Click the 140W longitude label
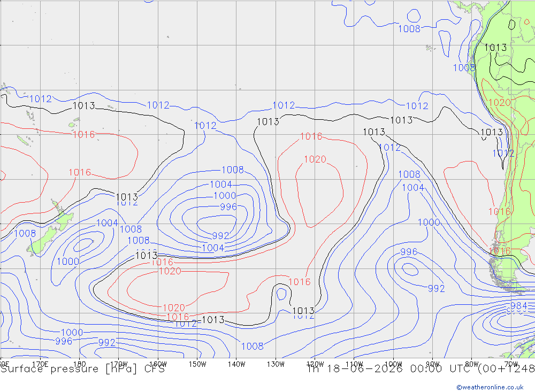Viewport: 535px width, 392px height. click(236, 364)
